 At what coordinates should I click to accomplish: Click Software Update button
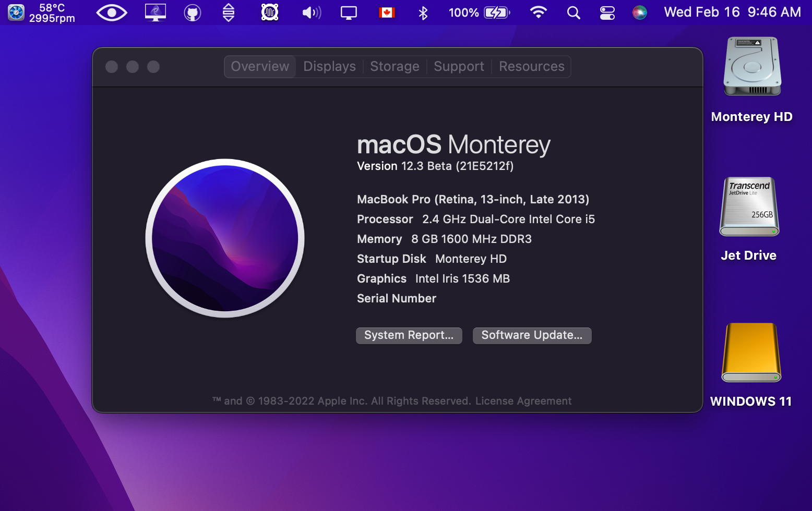(x=532, y=335)
